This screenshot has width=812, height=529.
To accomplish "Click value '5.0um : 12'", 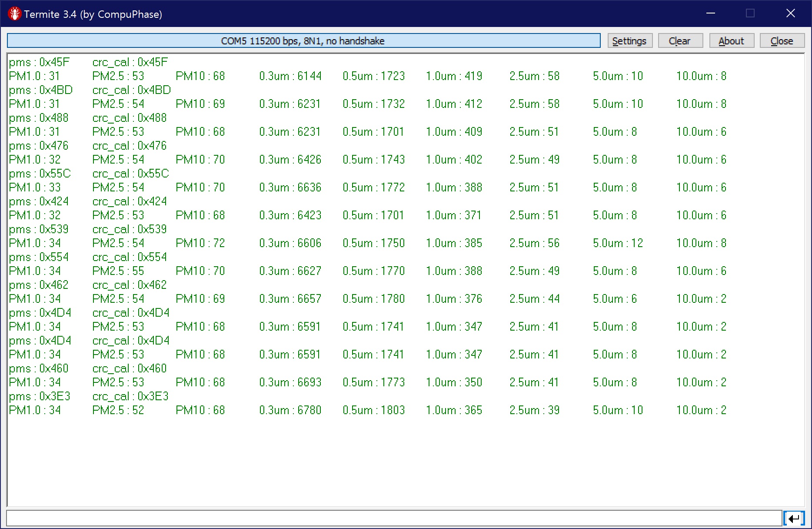I will (618, 243).
